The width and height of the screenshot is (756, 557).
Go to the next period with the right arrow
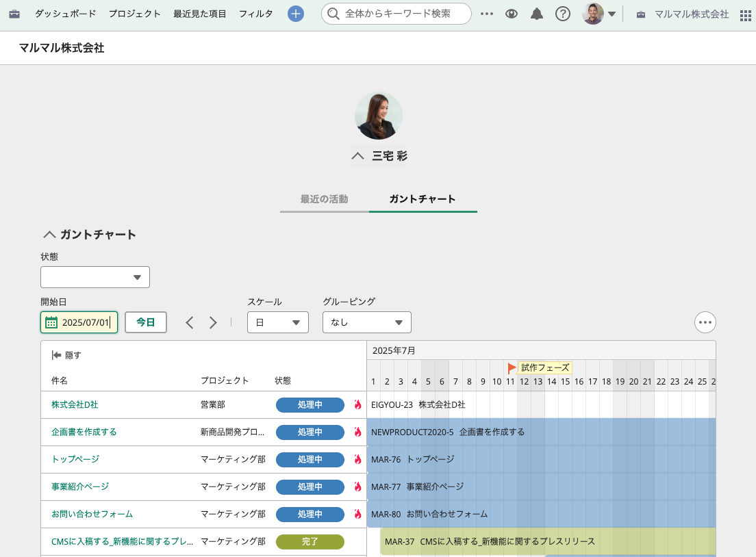click(x=213, y=322)
